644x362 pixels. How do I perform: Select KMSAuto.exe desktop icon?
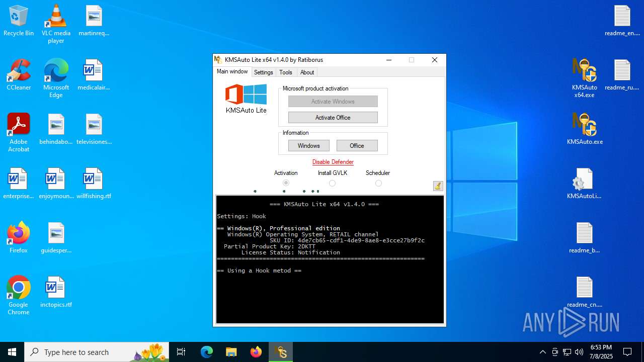(585, 130)
